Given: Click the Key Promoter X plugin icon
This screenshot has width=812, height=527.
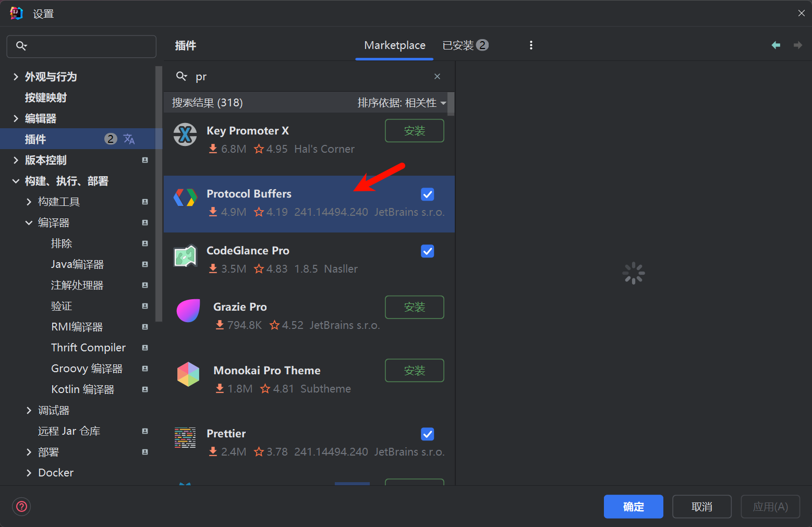Looking at the screenshot, I should click(x=185, y=135).
